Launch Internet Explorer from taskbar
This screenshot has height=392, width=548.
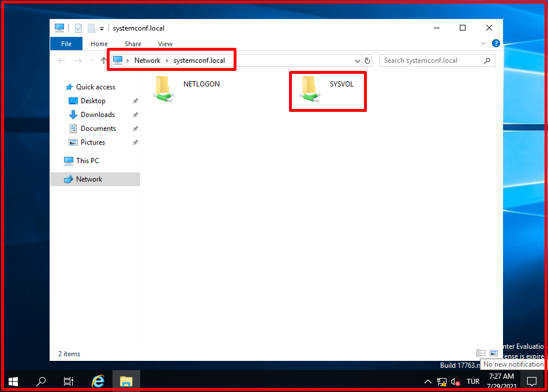98,381
